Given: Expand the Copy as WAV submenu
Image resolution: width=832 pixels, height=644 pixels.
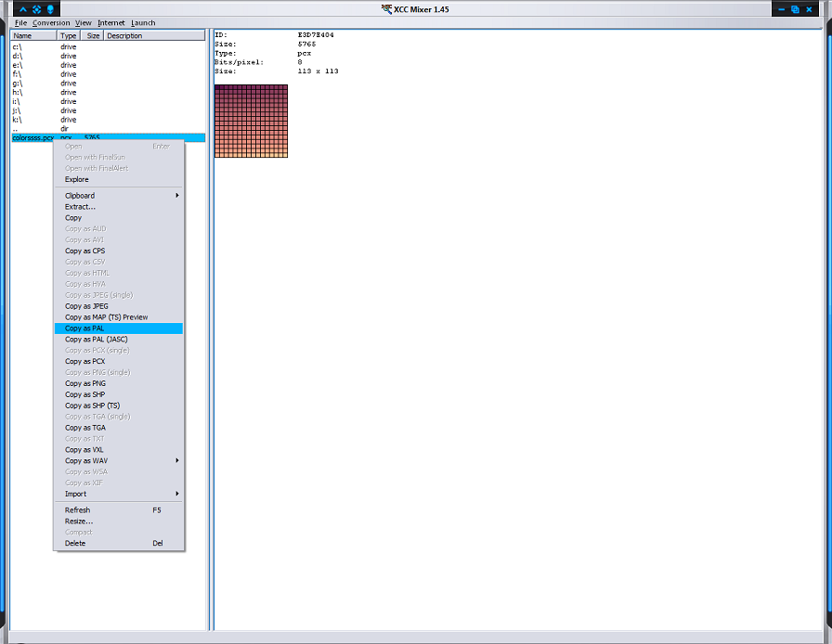Looking at the screenshot, I should pyautogui.click(x=121, y=461).
